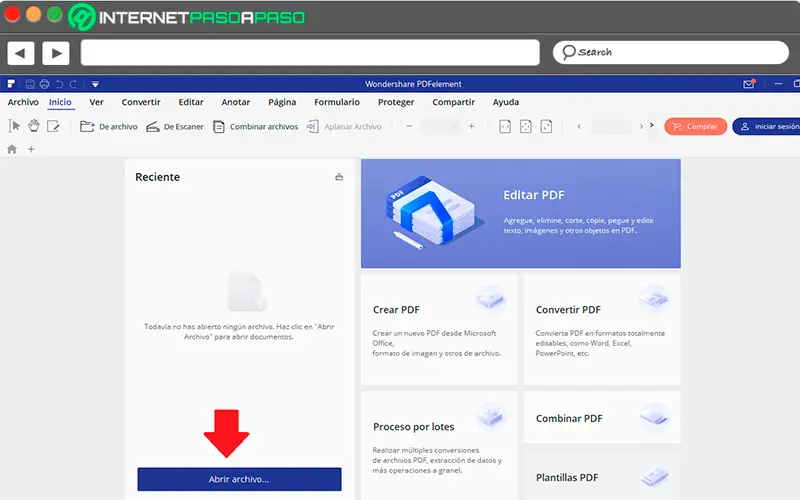Click the Search field

[670, 53]
